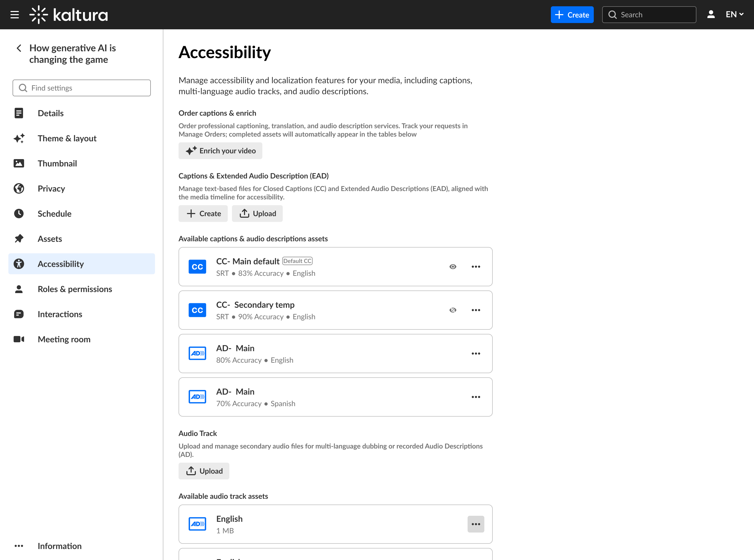Screen dimensions: 754x560
Task: Open more options for CC- Main default
Action: (x=475, y=267)
